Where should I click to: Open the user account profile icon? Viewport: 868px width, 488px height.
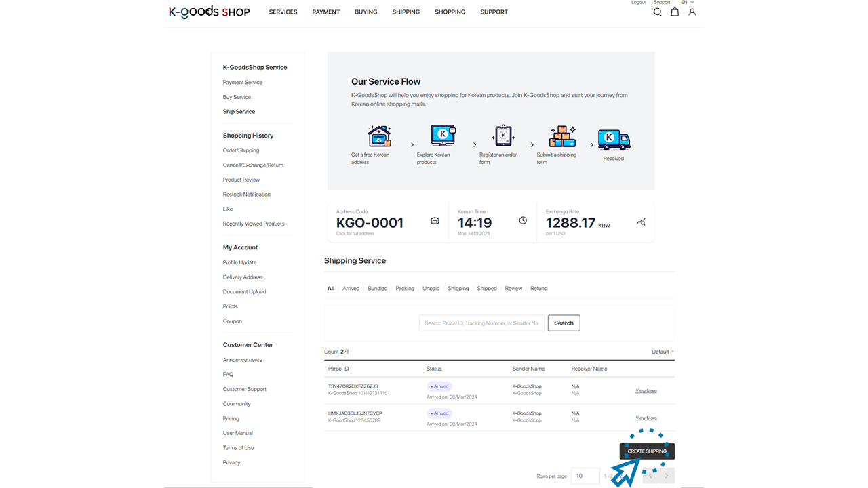(692, 12)
